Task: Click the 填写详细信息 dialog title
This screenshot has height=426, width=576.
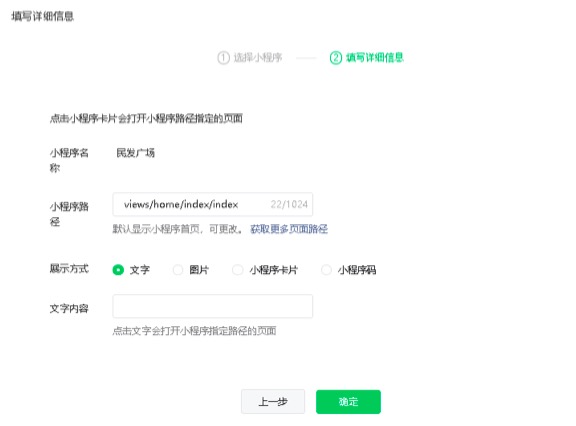Action: tap(43, 16)
